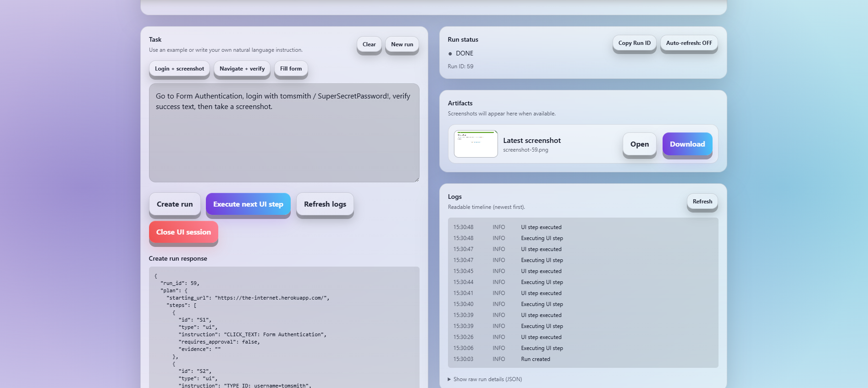Select the Login + screenshot example
Image resolution: width=868 pixels, height=388 pixels.
[x=179, y=69]
